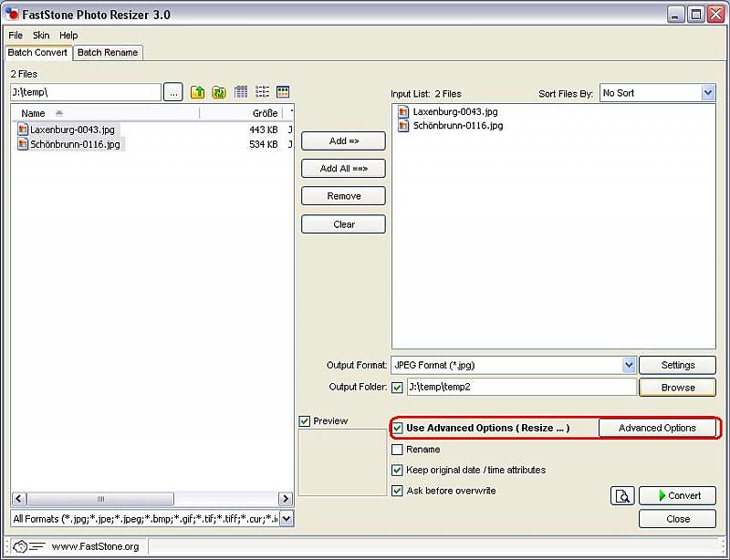Image resolution: width=730 pixels, height=560 pixels.
Task: Toggle Keep original date / time attributes
Action: [x=397, y=471]
